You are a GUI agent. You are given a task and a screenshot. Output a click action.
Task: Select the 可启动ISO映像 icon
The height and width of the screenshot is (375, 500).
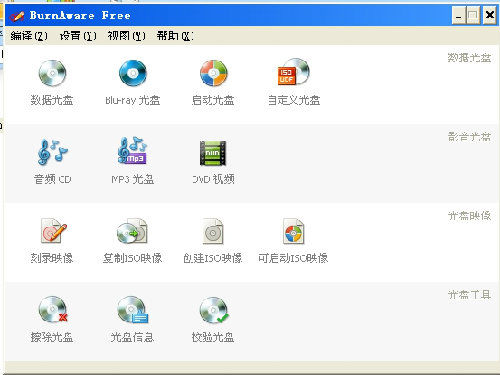(293, 231)
